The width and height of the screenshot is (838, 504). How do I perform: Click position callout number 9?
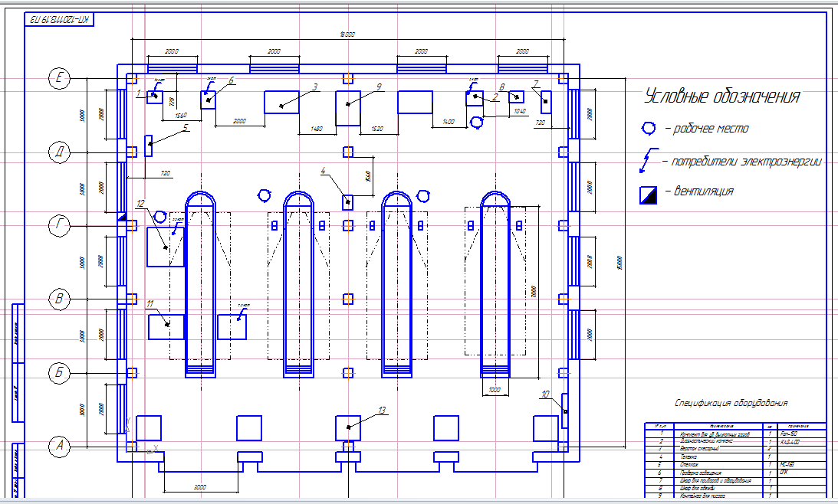[x=379, y=87]
